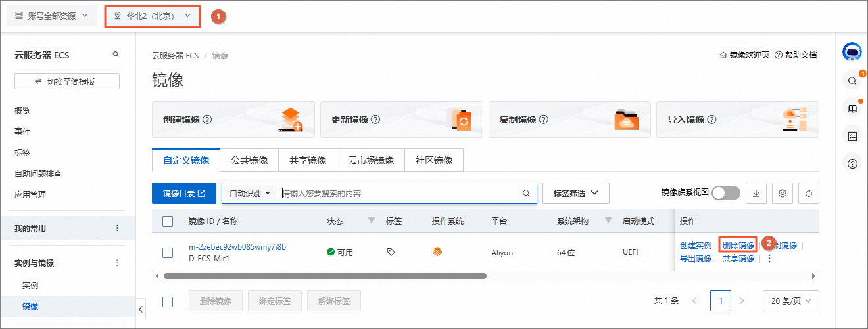
Task: Click help icon beside 更新镜像
Action: point(375,120)
